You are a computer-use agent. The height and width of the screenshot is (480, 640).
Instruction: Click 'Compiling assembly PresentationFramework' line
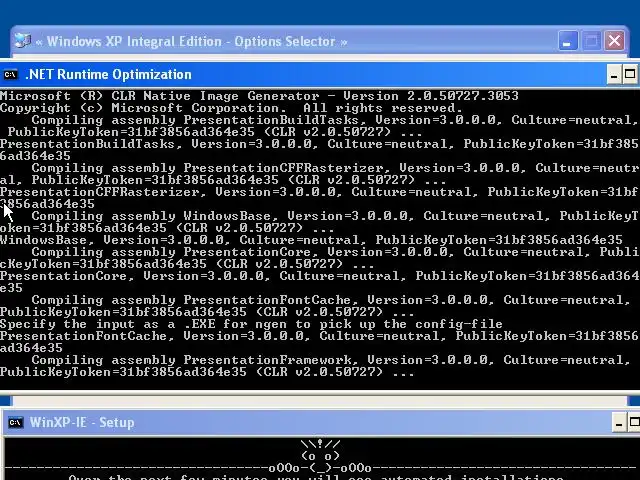click(331, 360)
